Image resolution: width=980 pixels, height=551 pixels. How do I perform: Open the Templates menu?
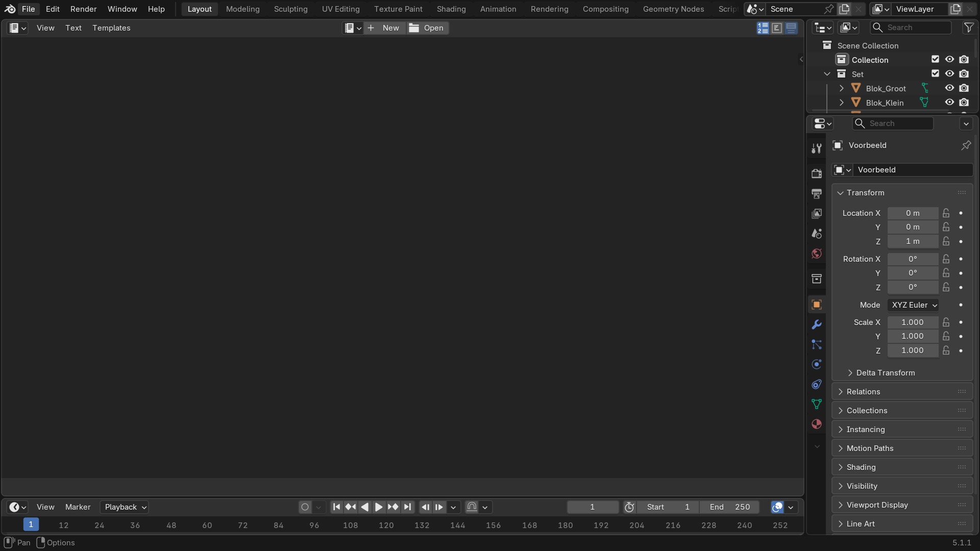[x=111, y=28]
